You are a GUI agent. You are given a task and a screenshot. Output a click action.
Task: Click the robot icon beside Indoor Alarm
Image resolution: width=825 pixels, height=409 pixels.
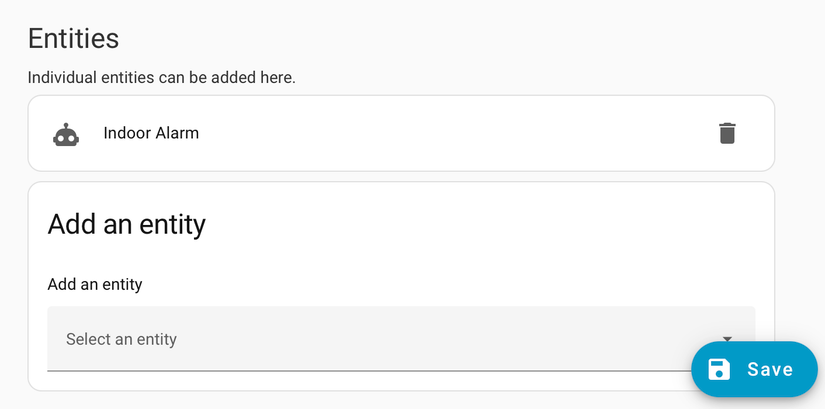(66, 134)
